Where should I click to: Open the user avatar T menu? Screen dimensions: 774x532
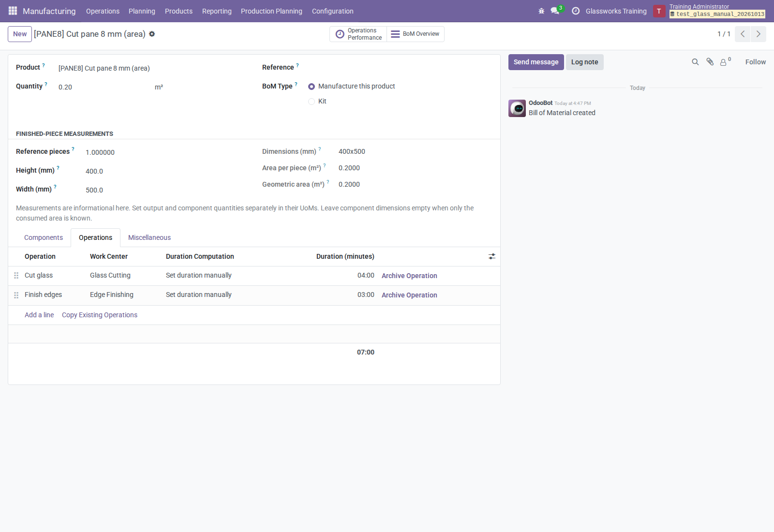[659, 11]
